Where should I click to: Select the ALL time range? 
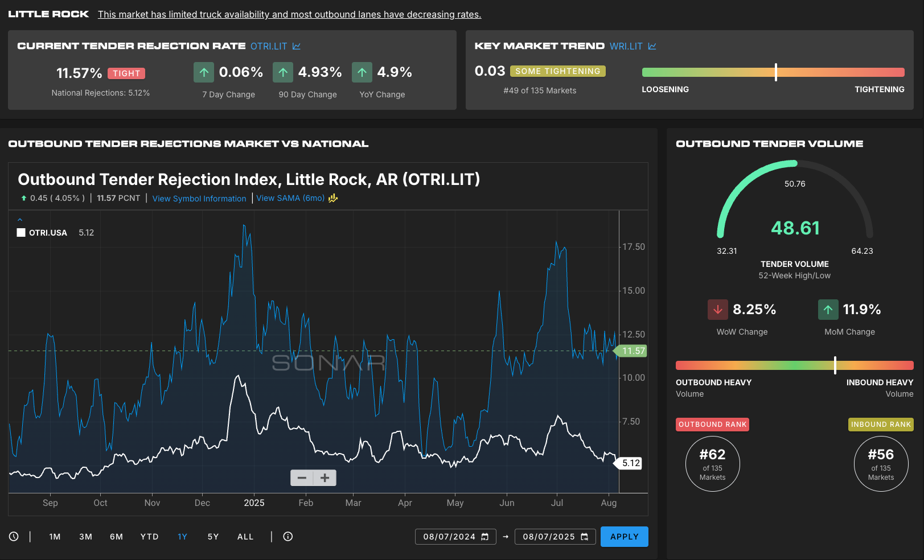(x=245, y=537)
